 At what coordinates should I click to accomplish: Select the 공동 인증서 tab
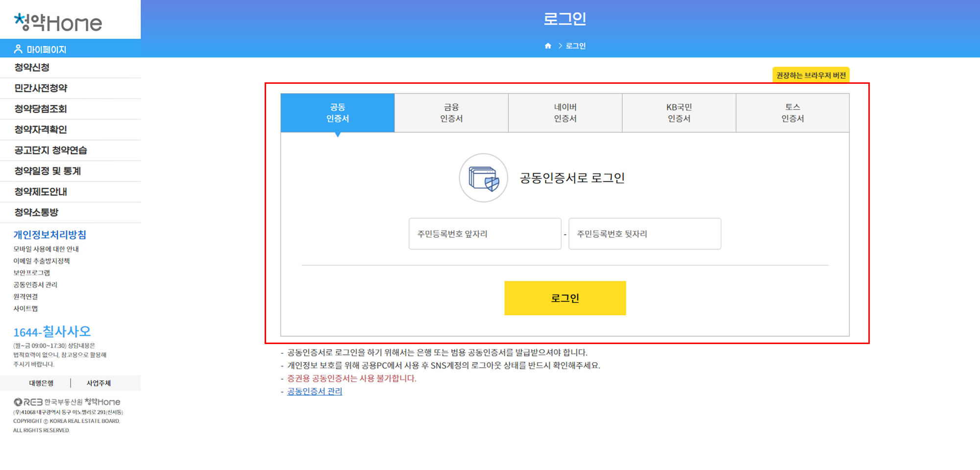pyautogui.click(x=337, y=112)
